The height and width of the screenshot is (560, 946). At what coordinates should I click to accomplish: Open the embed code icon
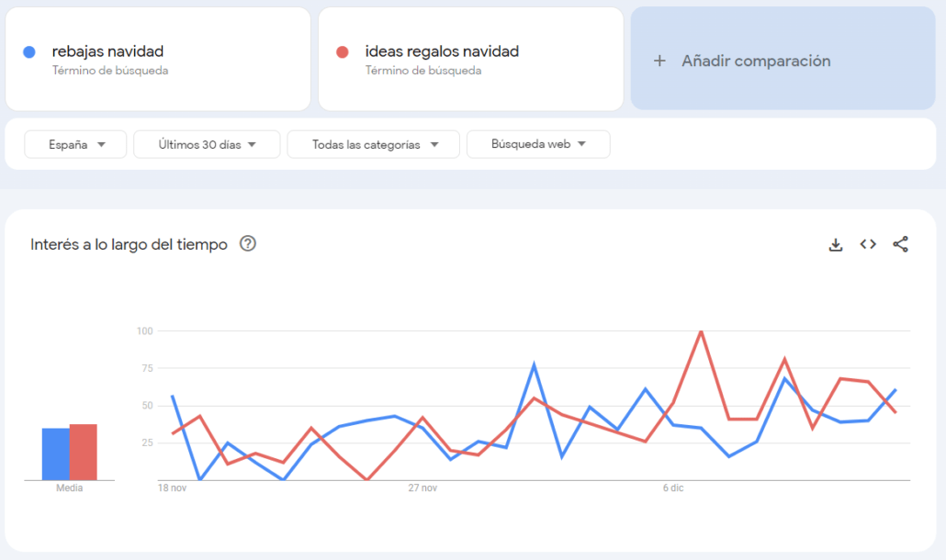(868, 244)
